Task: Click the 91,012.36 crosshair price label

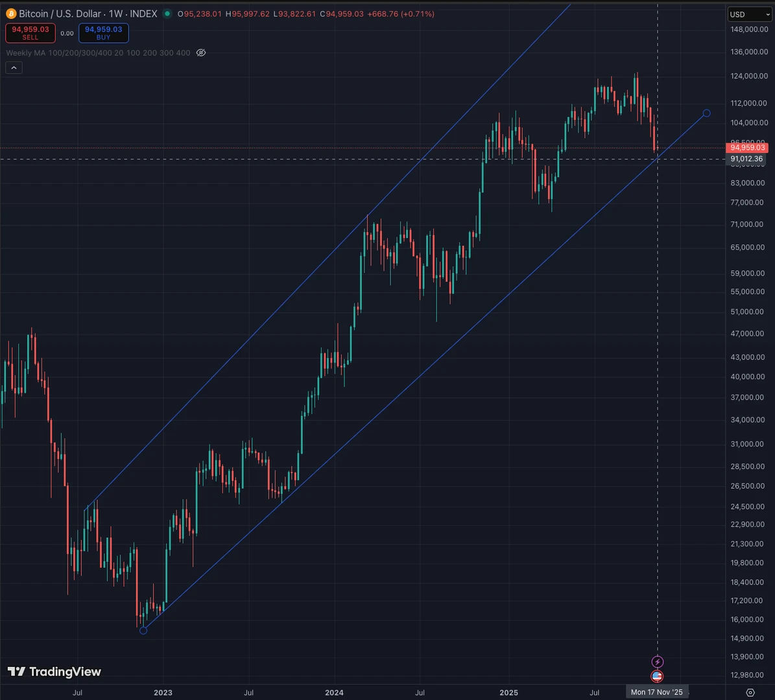Action: pyautogui.click(x=746, y=159)
